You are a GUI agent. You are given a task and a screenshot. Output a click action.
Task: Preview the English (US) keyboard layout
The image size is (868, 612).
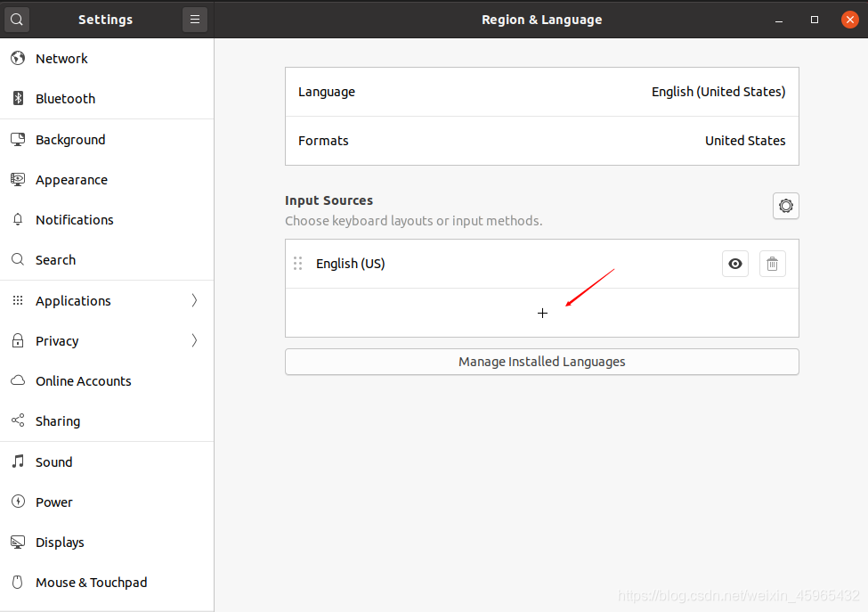[735, 264]
